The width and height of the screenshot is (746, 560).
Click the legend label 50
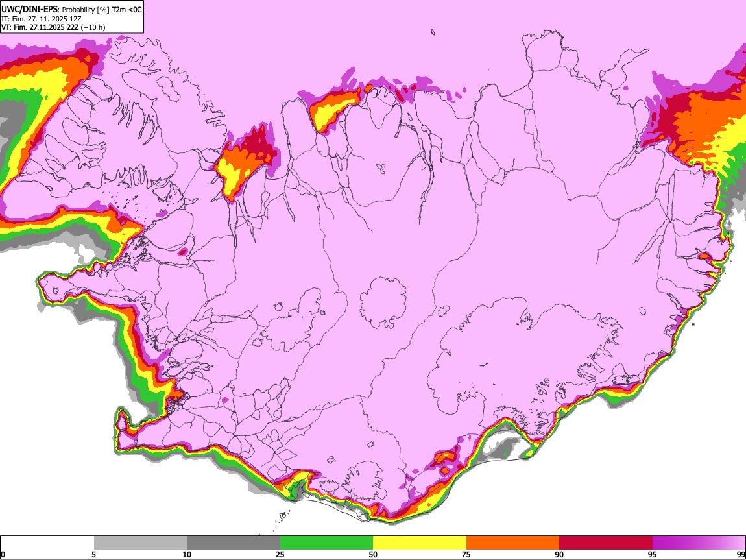(x=373, y=554)
